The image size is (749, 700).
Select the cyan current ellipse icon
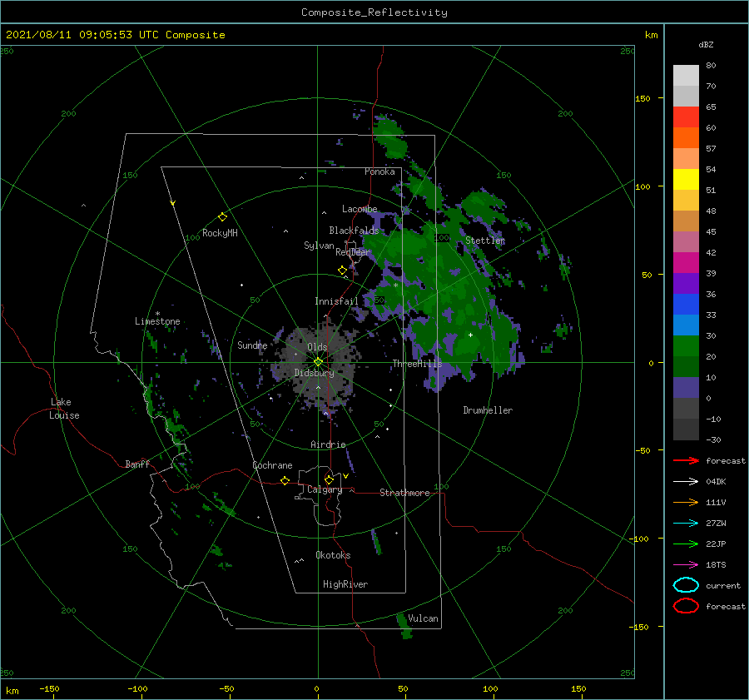(686, 585)
